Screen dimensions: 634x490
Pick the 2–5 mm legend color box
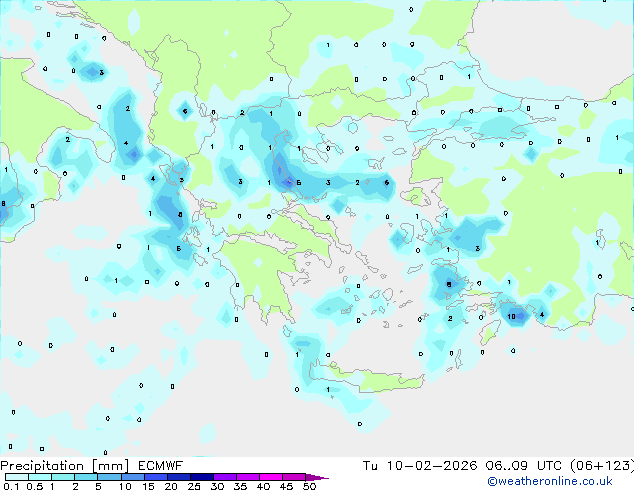(x=86, y=477)
